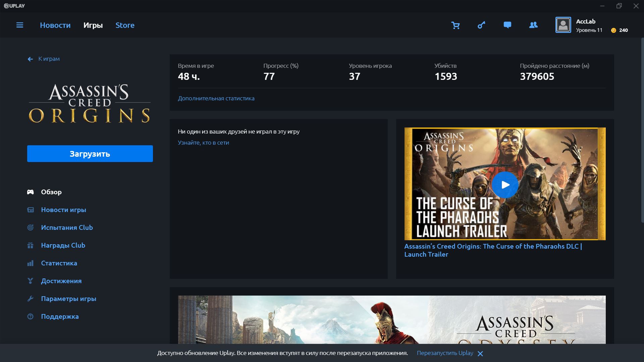Open the Поддержка section

coord(60,316)
